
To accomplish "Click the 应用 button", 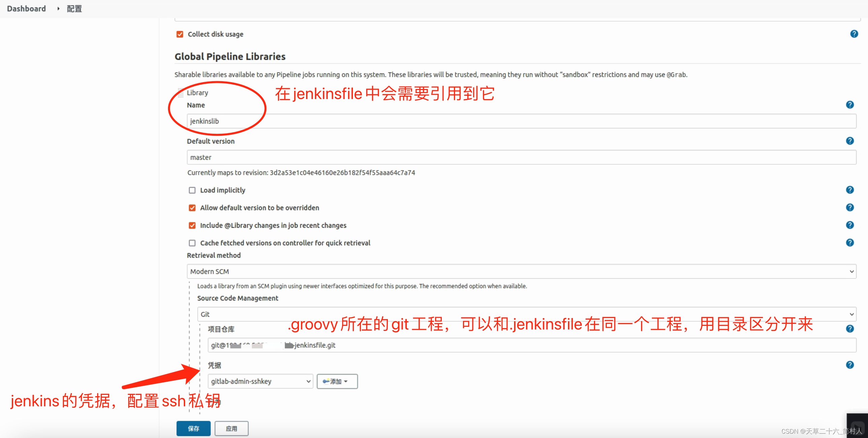I will point(232,428).
